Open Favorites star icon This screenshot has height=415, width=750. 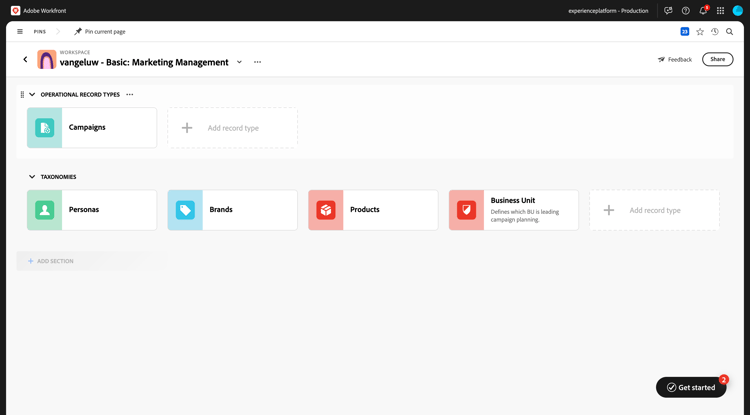coord(700,32)
